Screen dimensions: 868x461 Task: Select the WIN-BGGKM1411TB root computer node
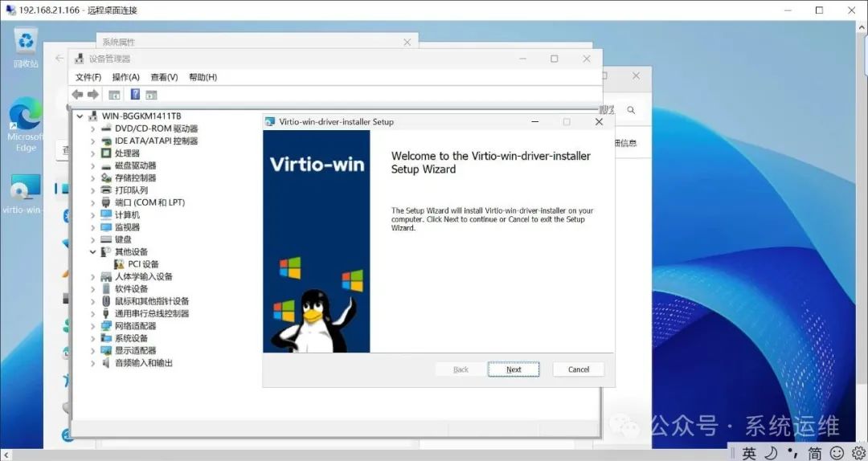(x=141, y=116)
